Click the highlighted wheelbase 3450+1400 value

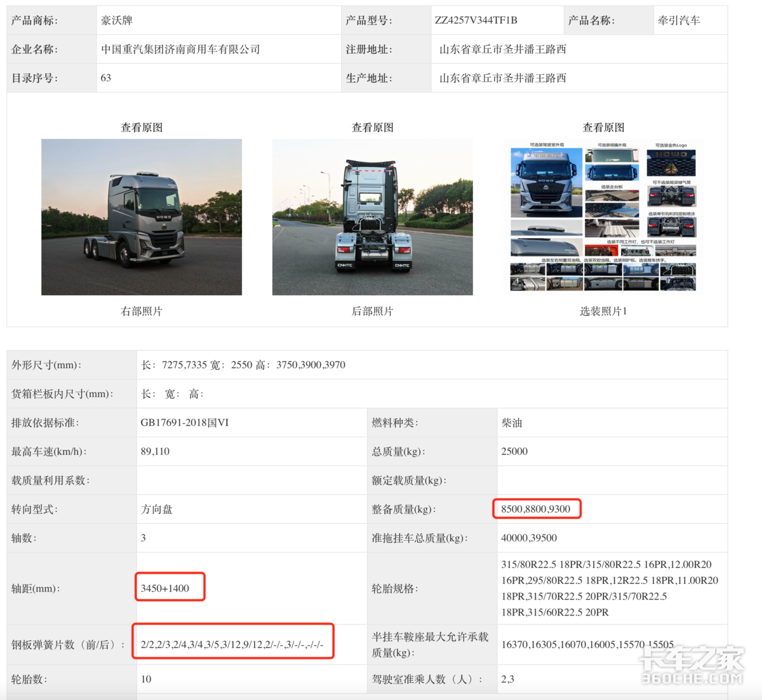pyautogui.click(x=170, y=586)
